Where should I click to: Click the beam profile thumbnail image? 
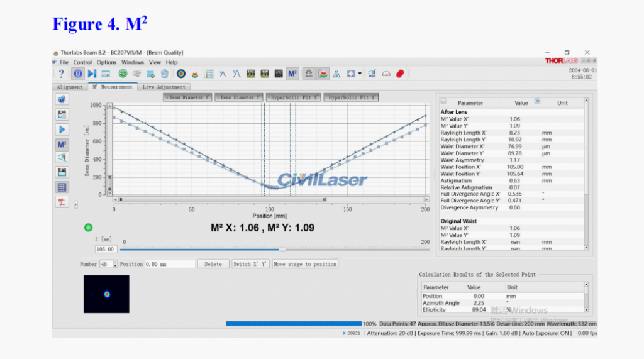point(106,294)
